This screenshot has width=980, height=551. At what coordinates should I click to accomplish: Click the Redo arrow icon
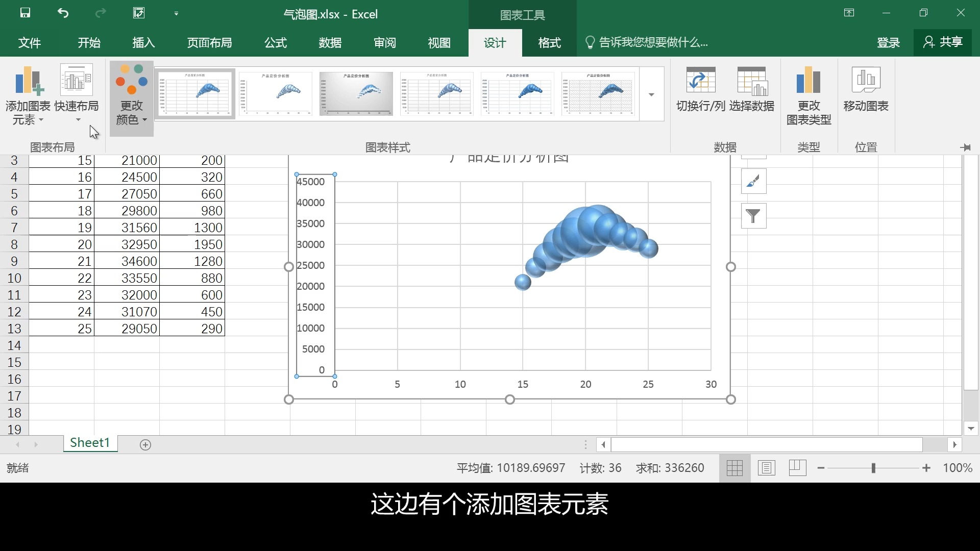(x=101, y=13)
